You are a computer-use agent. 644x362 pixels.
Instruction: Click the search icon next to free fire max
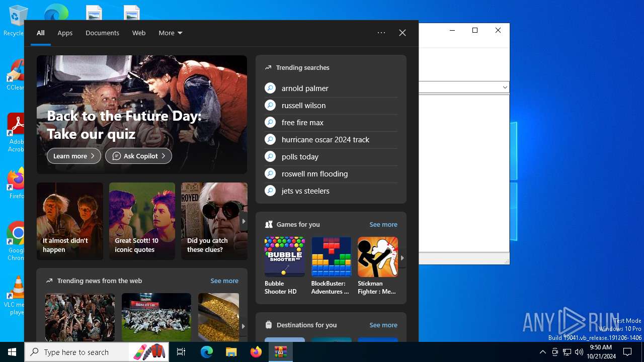pyautogui.click(x=270, y=122)
